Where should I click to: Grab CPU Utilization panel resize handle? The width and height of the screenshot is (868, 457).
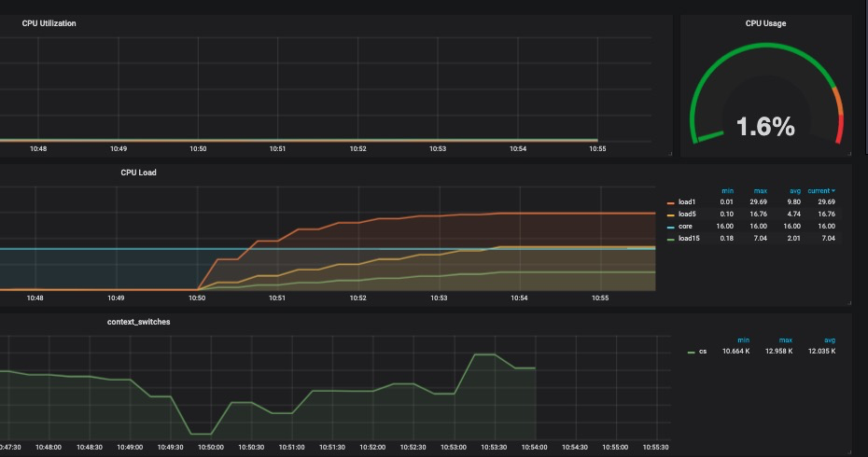[x=670, y=154]
